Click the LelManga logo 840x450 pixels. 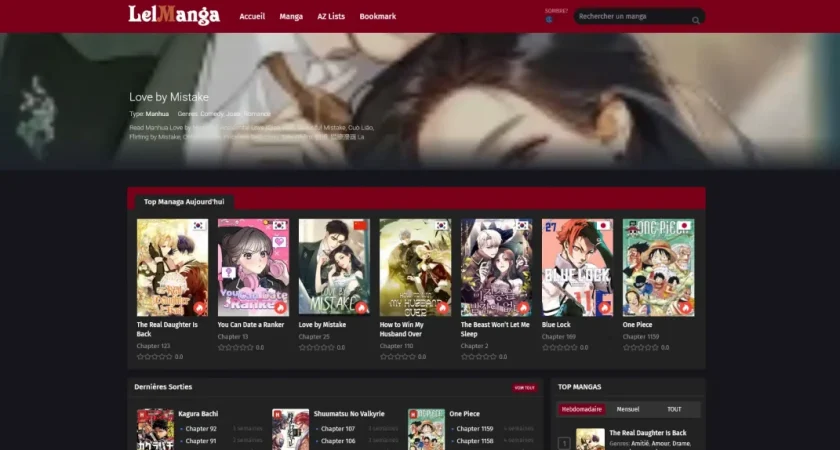point(174,16)
